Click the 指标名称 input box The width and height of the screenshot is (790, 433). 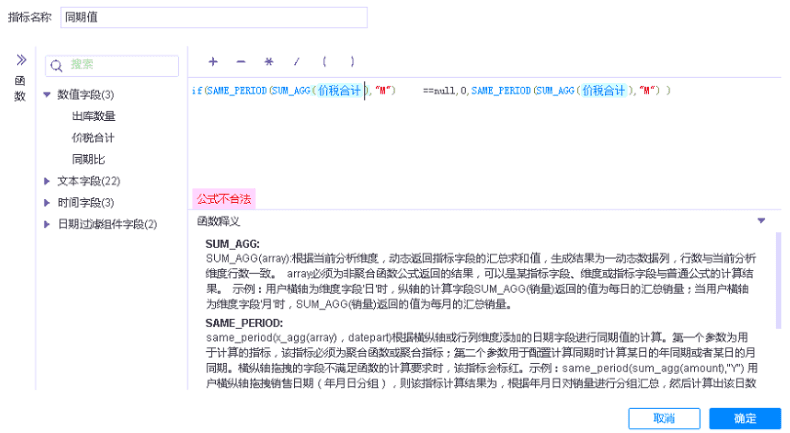point(214,17)
